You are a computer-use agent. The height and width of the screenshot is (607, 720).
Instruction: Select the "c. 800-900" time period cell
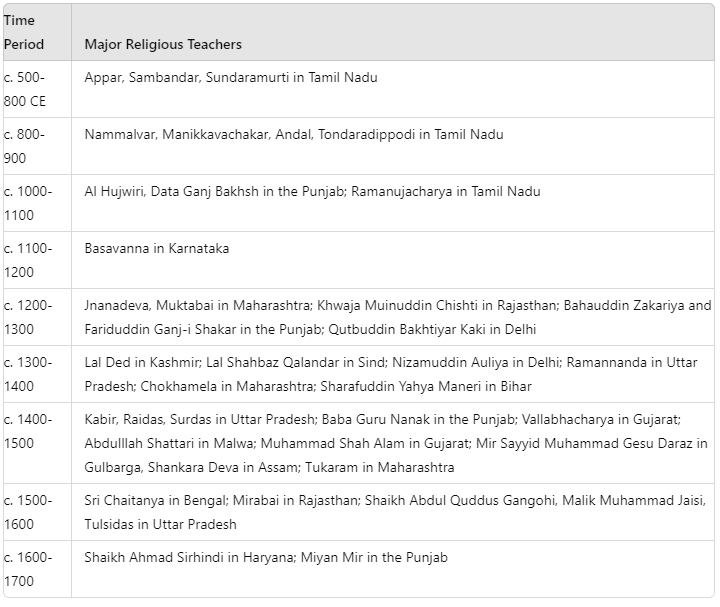pyautogui.click(x=25, y=146)
